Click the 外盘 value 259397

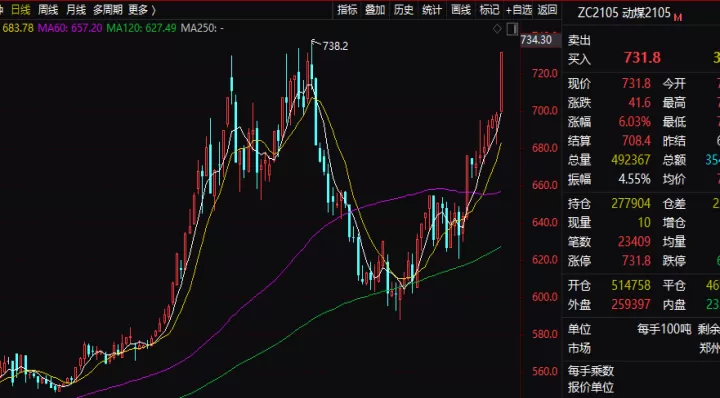click(631, 304)
